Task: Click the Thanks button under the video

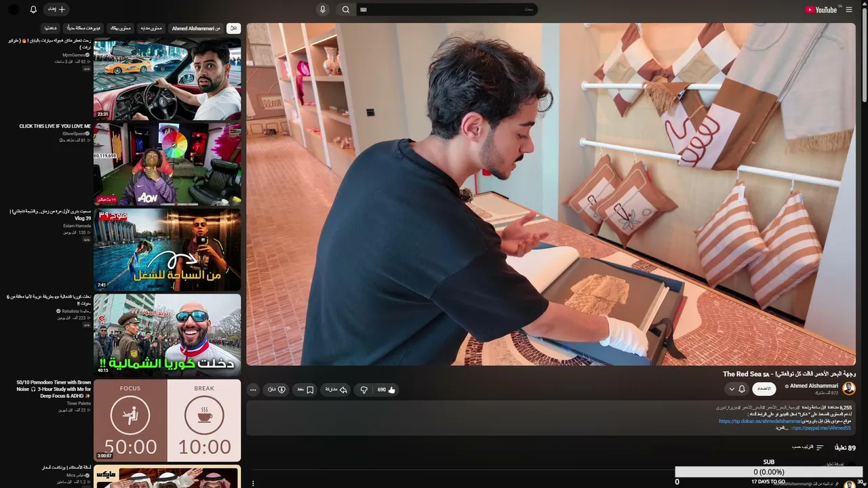Action: click(x=277, y=390)
